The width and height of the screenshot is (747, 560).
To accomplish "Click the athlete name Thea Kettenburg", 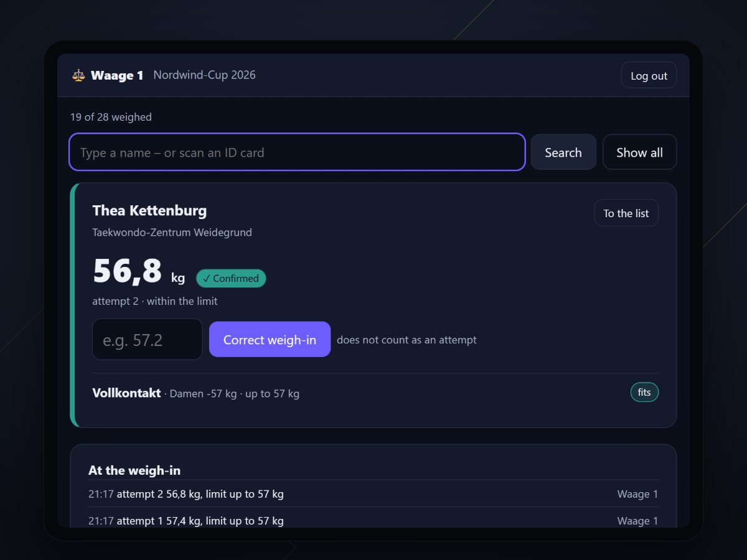I will [149, 210].
